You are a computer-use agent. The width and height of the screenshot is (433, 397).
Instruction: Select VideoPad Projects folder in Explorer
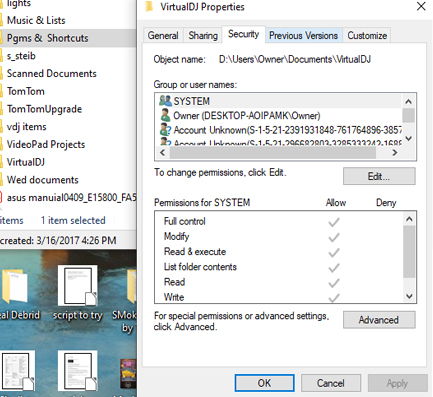[x=46, y=144]
